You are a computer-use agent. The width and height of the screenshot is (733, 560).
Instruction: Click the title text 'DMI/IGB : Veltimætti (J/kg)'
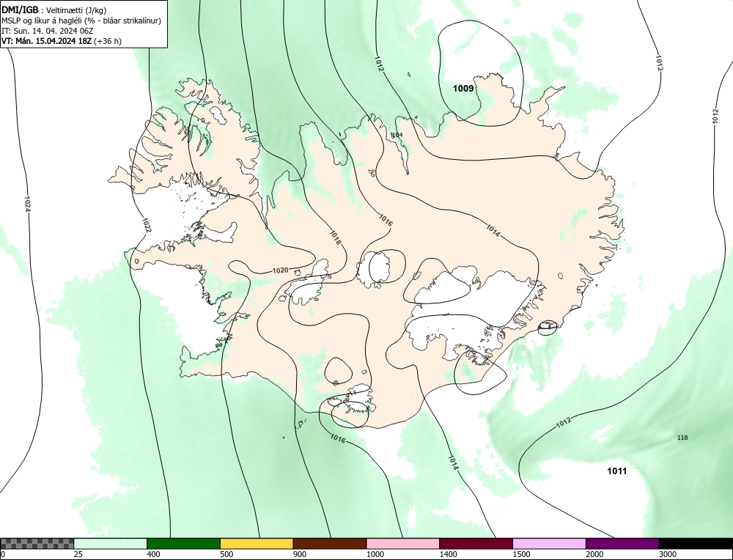54,10
